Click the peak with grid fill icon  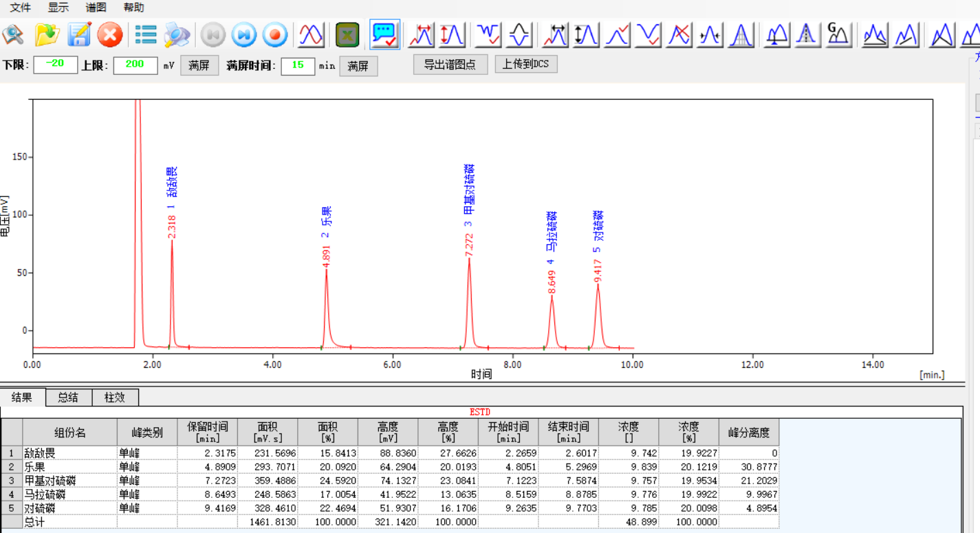[x=741, y=34]
